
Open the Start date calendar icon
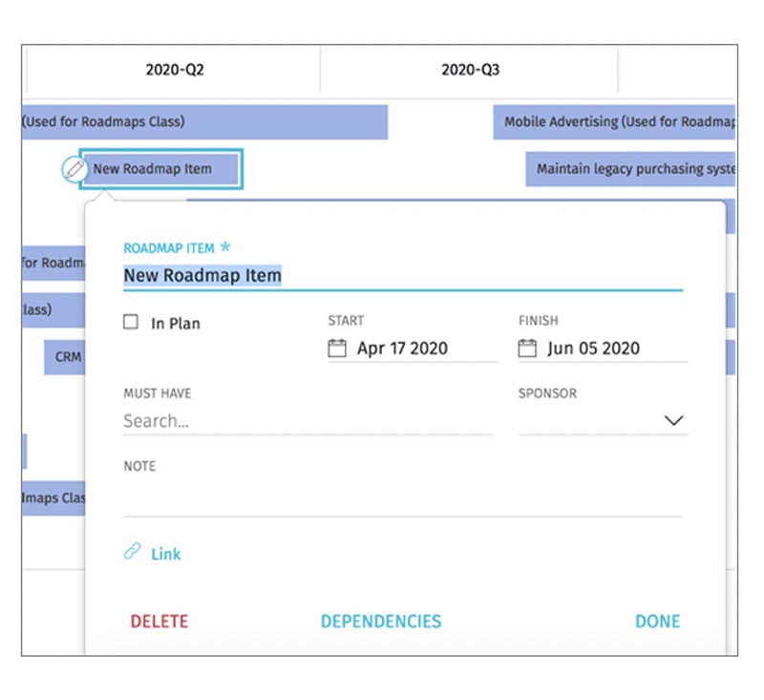coord(337,348)
